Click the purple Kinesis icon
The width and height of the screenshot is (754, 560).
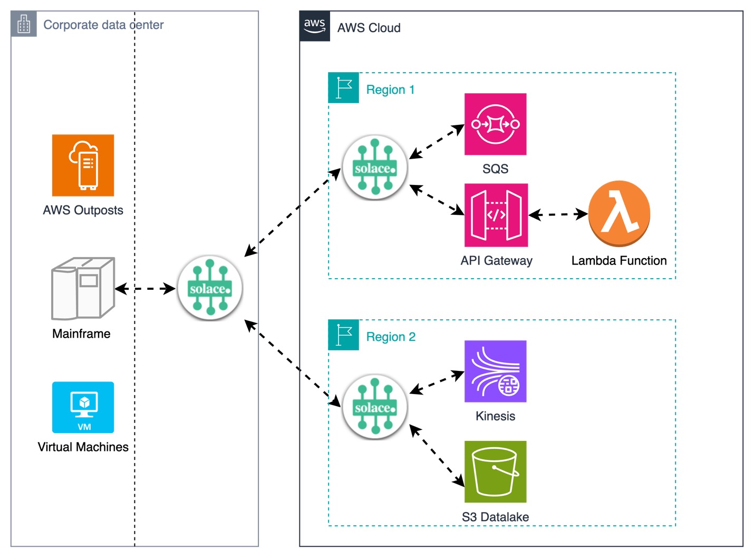click(x=496, y=371)
